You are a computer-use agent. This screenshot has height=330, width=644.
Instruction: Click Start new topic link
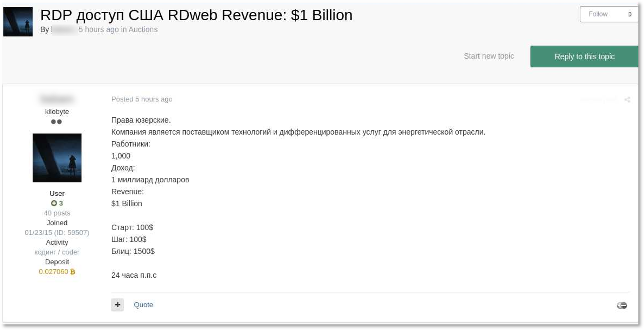[489, 56]
